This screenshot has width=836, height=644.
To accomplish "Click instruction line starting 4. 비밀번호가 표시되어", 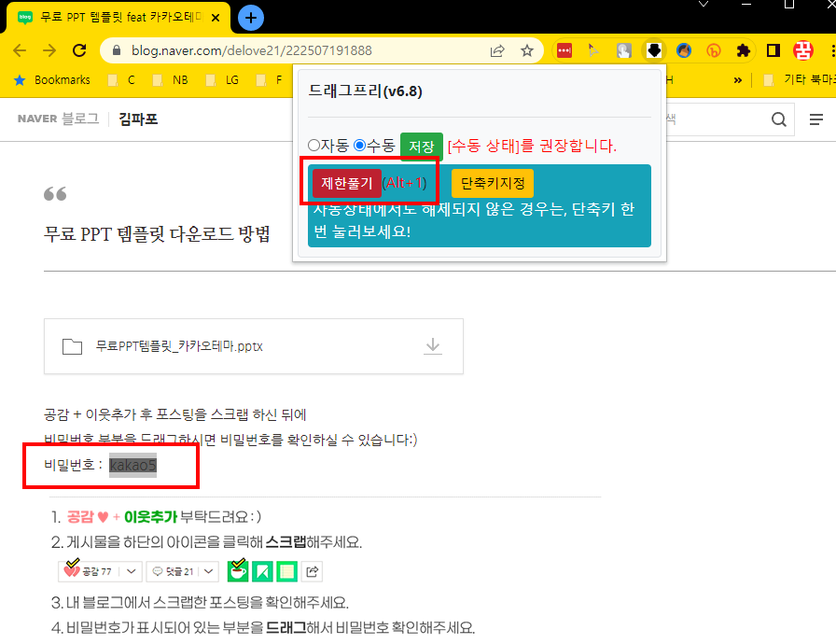I will [x=263, y=627].
